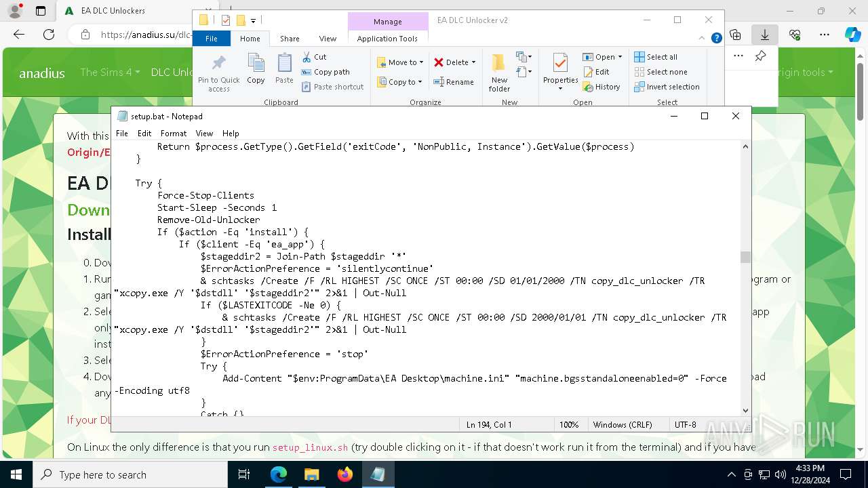Click Copy path in the ribbon
Image resolution: width=868 pixels, height=488 pixels.
point(325,72)
